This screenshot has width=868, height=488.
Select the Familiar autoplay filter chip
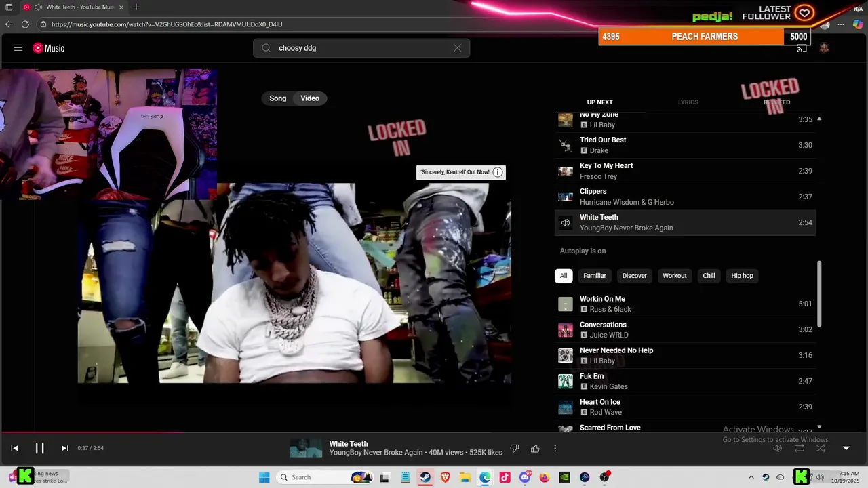click(x=595, y=276)
